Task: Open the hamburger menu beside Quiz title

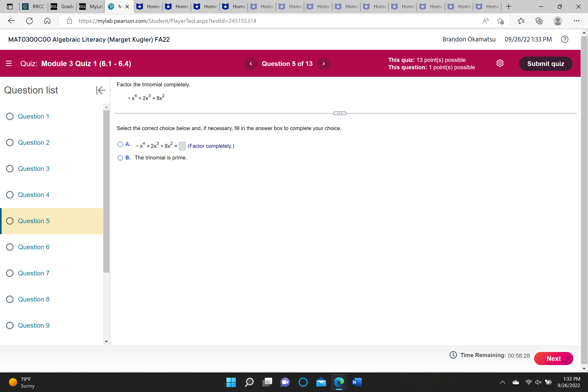Action: [x=9, y=63]
